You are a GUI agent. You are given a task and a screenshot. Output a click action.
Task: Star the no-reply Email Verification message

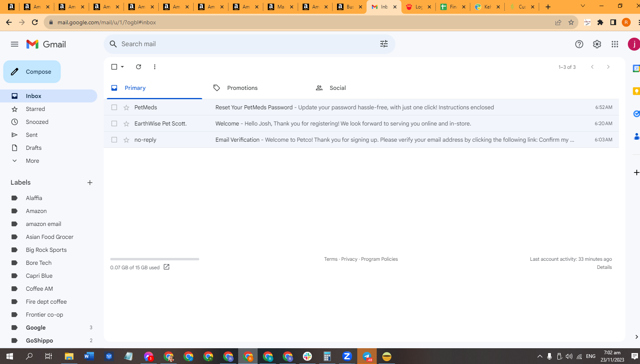pyautogui.click(x=126, y=140)
